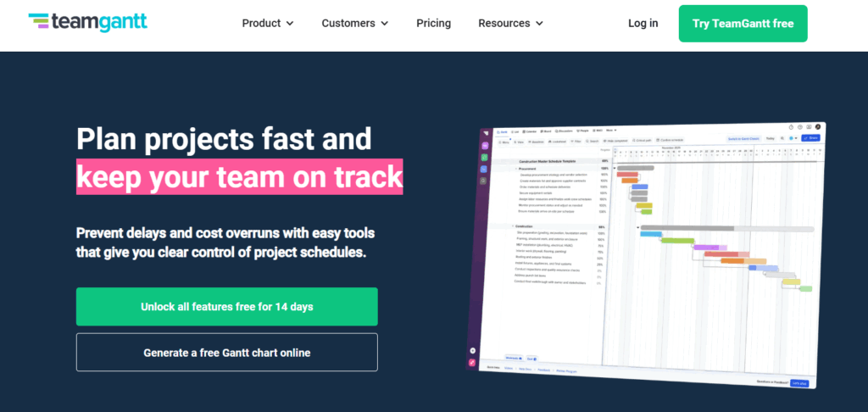Expand the Product dropdown menu
The width and height of the screenshot is (868, 412).
268,23
